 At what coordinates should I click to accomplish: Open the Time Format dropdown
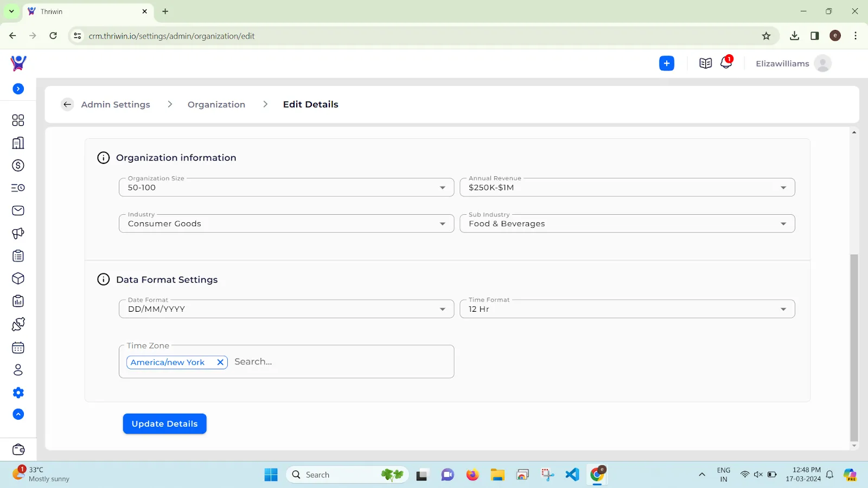pos(627,309)
